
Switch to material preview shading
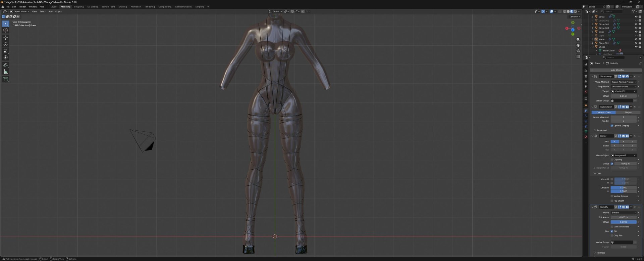572,11
